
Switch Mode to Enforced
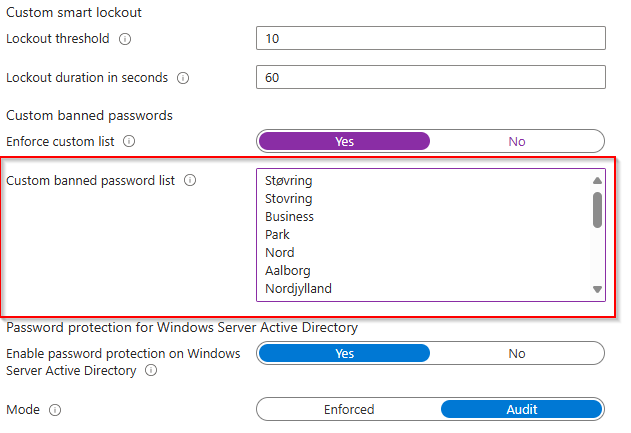pos(348,409)
